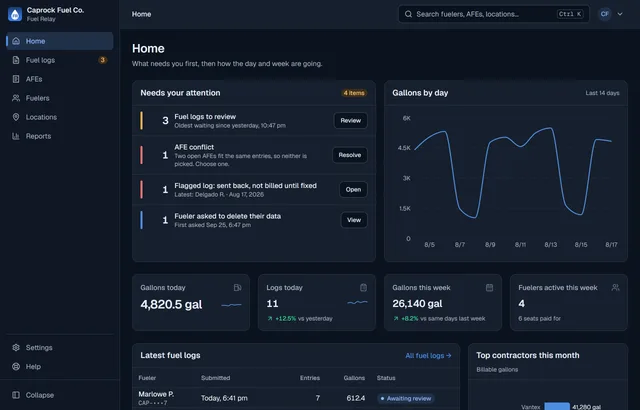Open Settings from the sidebar

click(x=60, y=347)
